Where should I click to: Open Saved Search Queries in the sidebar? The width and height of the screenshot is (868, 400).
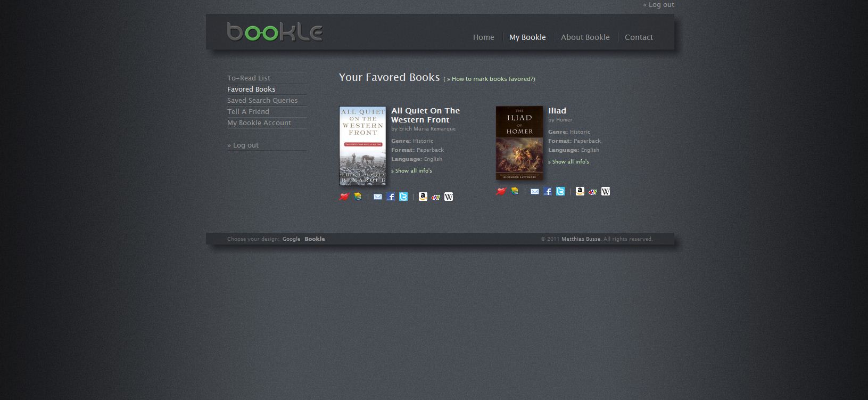pyautogui.click(x=262, y=100)
